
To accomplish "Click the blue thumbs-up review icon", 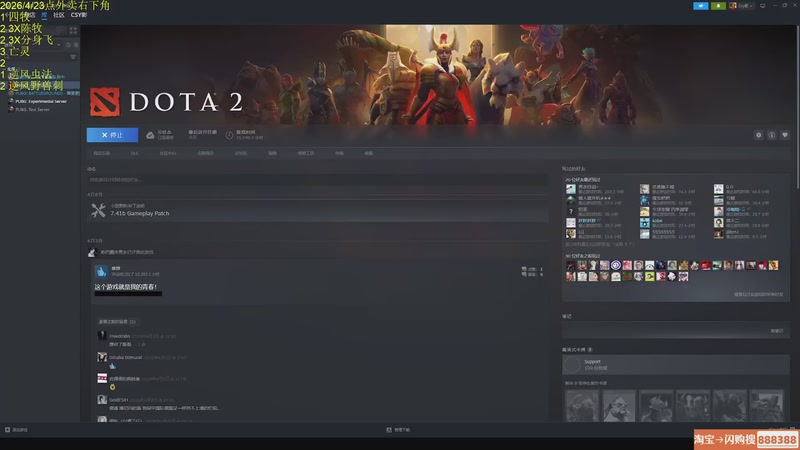I will point(102,271).
